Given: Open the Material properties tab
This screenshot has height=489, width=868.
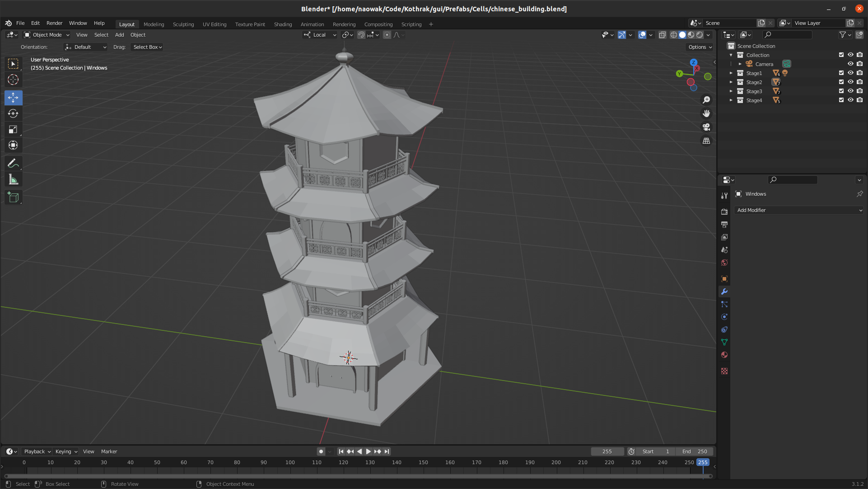Looking at the screenshot, I should (x=724, y=355).
